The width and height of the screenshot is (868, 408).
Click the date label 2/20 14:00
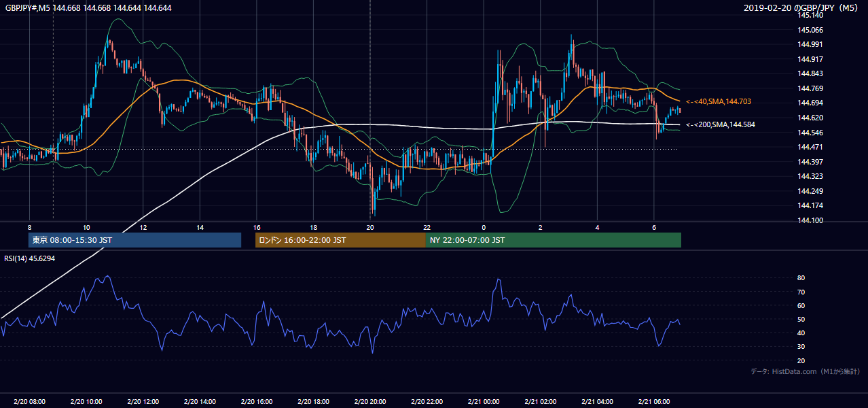200,402
